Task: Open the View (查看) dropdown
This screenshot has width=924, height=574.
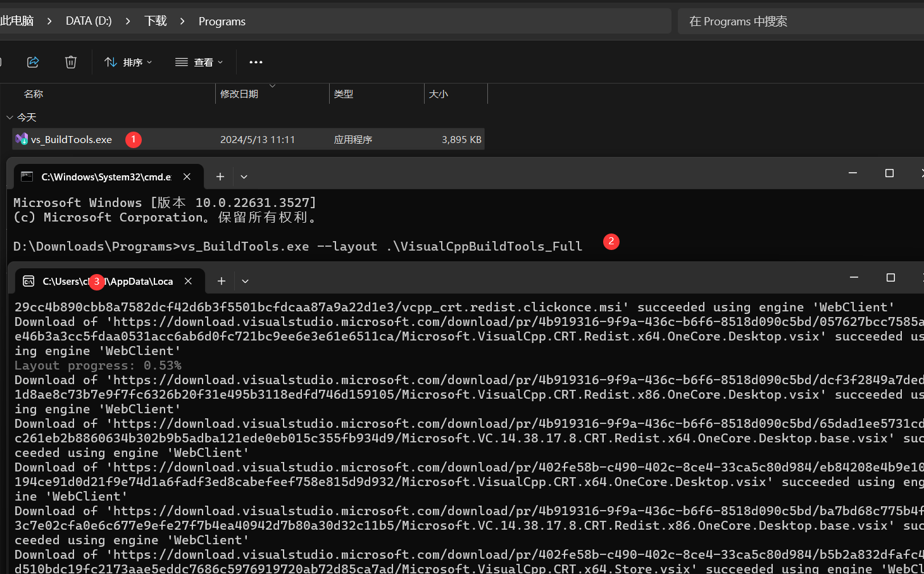Action: point(199,62)
